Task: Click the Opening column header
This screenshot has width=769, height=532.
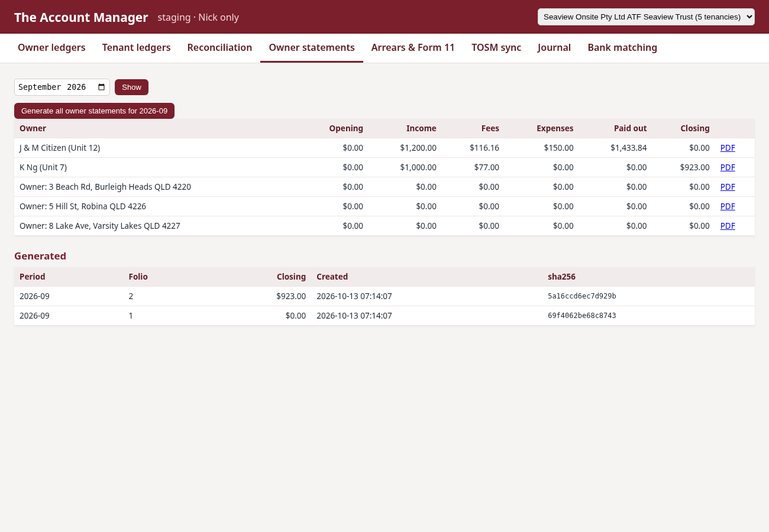Action: (346, 128)
